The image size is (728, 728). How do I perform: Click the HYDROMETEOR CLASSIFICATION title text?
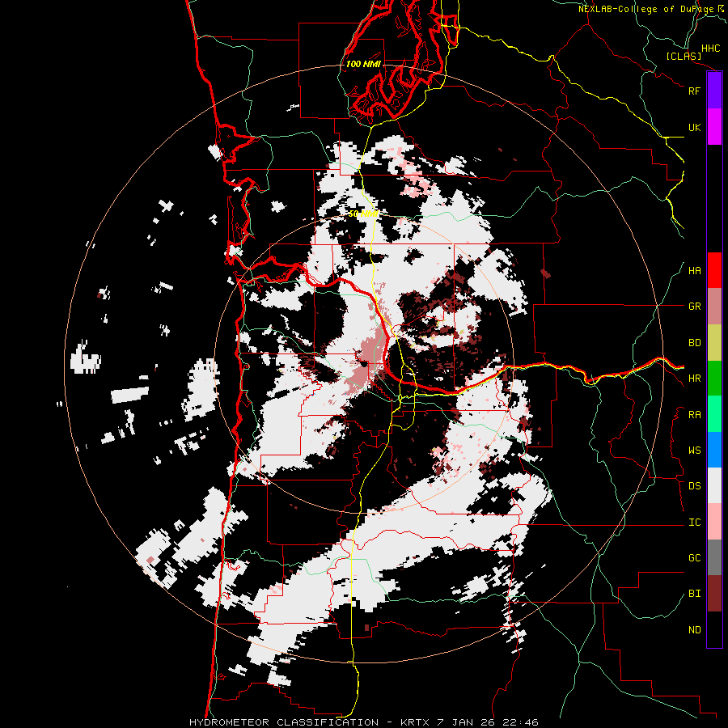[284, 722]
